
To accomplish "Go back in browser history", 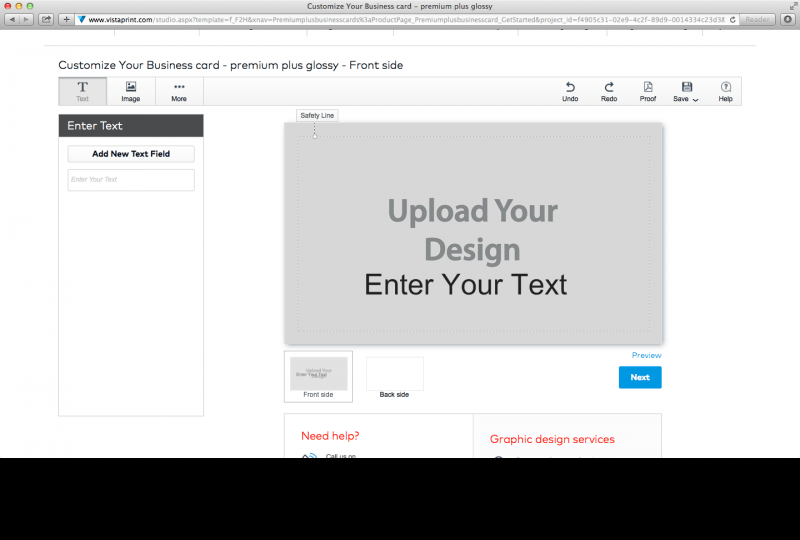I will coord(12,19).
